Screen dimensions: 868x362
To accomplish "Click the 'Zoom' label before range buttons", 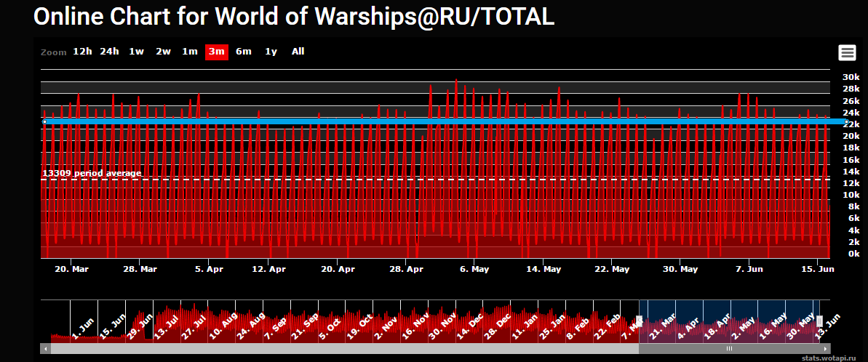I will [54, 52].
